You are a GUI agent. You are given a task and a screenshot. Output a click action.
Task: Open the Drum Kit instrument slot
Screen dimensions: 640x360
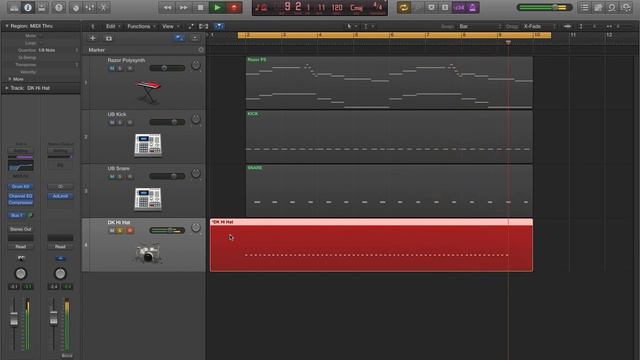click(x=20, y=187)
